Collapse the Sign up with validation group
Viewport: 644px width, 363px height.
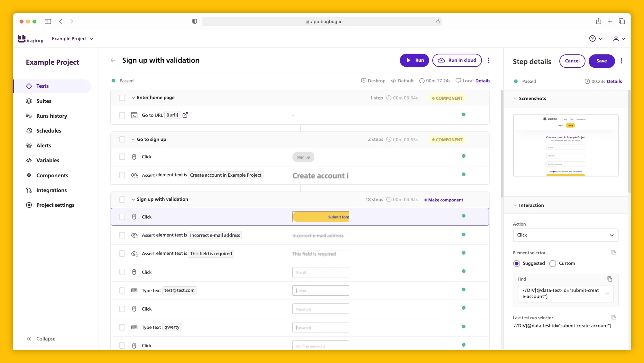point(133,200)
